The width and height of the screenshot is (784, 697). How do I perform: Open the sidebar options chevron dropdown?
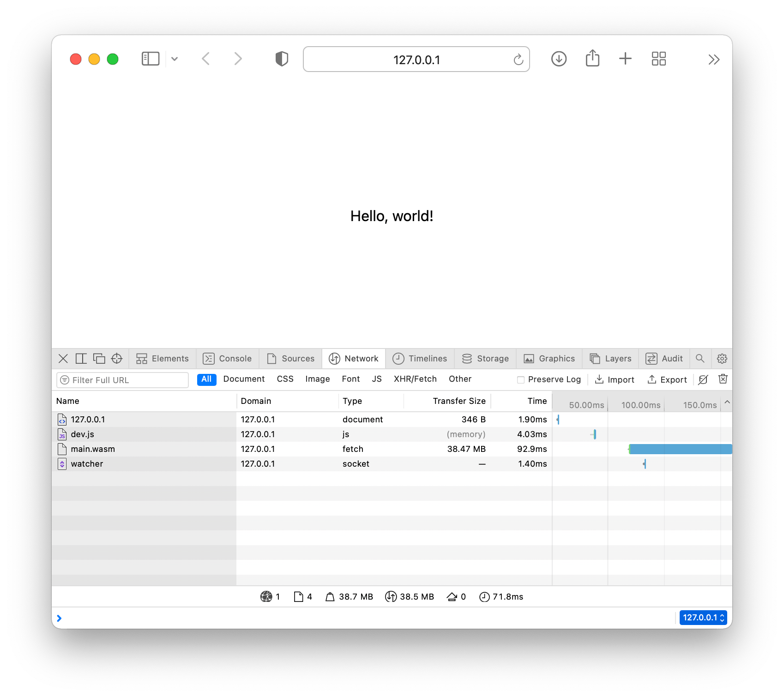pyautogui.click(x=175, y=59)
